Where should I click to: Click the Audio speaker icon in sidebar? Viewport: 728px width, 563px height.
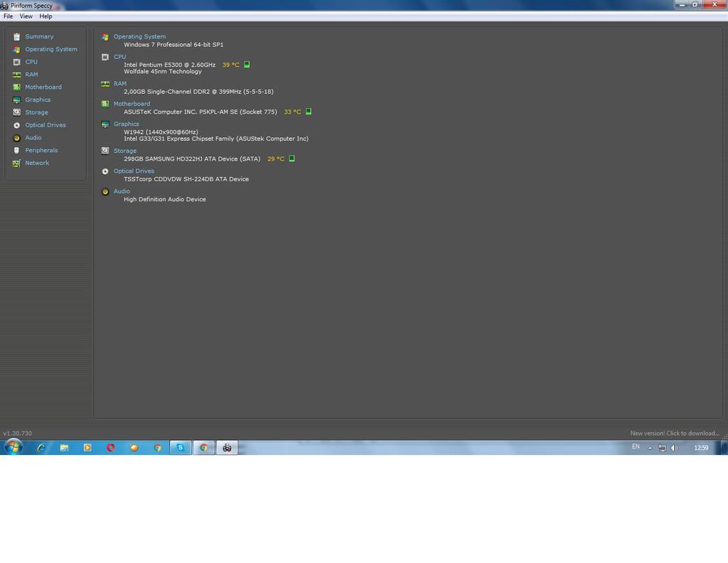tap(17, 138)
